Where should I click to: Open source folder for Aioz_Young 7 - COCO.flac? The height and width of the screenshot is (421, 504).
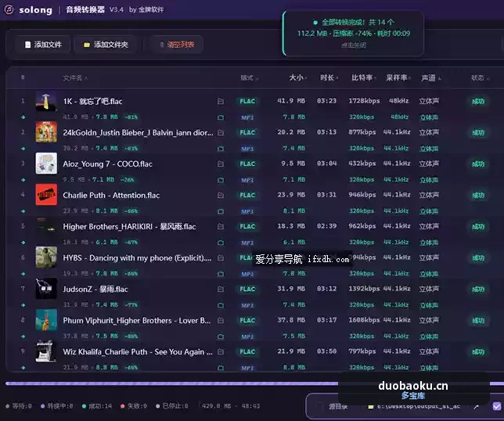tap(221, 164)
